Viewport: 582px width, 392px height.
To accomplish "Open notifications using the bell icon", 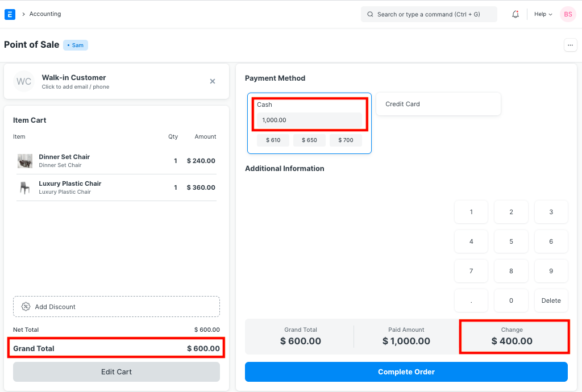I will (515, 14).
